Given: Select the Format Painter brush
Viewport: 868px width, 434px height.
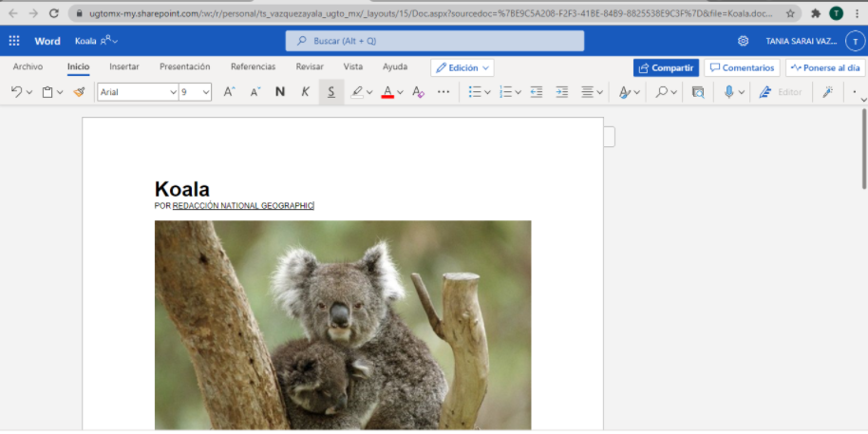Looking at the screenshot, I should [x=79, y=92].
